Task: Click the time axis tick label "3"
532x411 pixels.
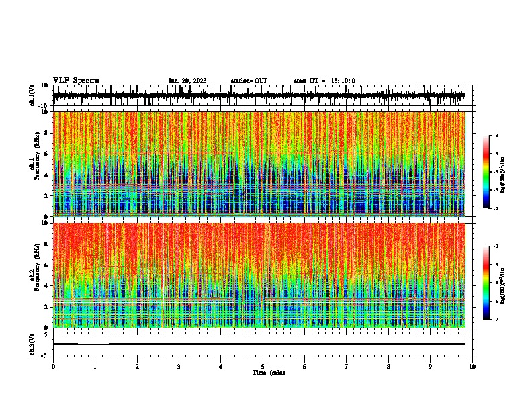Action: (x=179, y=367)
